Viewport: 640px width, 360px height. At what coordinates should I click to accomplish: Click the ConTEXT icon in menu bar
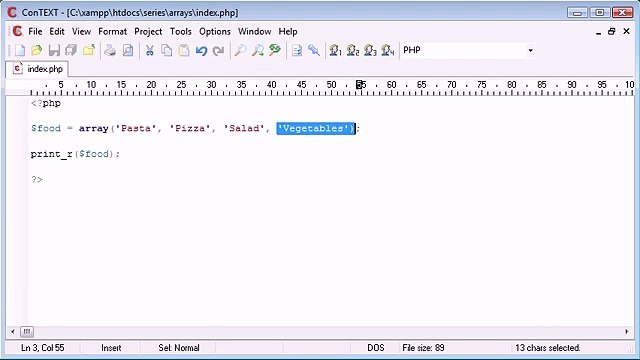[17, 31]
